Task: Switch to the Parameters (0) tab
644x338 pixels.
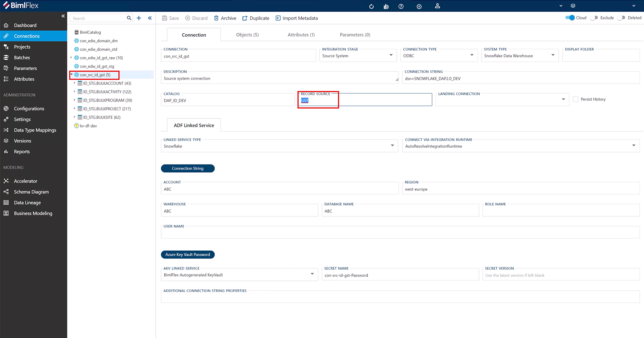Action: pyautogui.click(x=355, y=35)
